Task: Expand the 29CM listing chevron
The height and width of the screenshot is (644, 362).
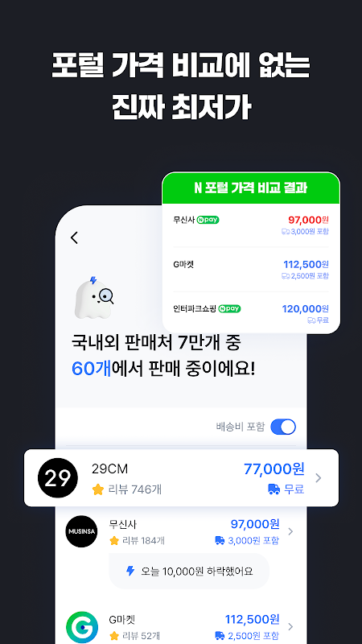Action: pyautogui.click(x=318, y=477)
